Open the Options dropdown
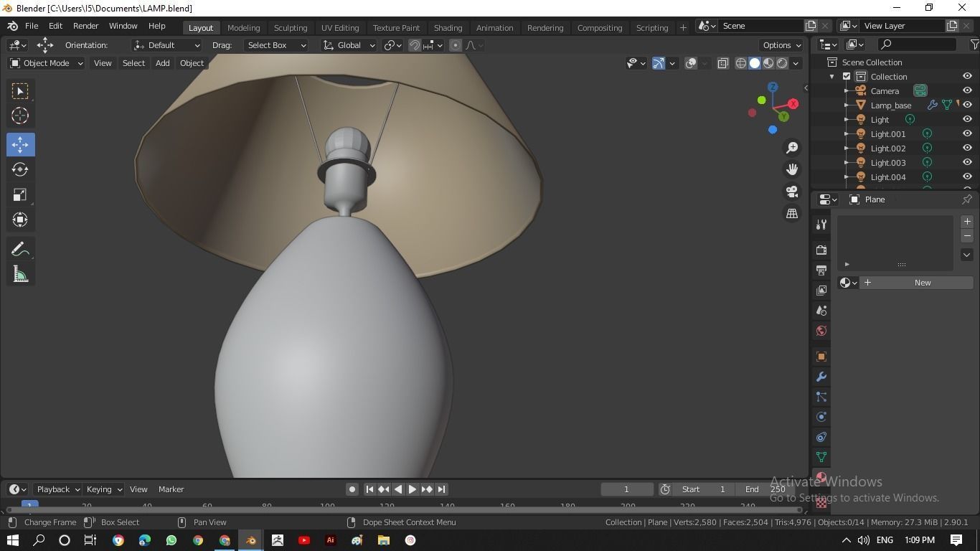 (782, 45)
